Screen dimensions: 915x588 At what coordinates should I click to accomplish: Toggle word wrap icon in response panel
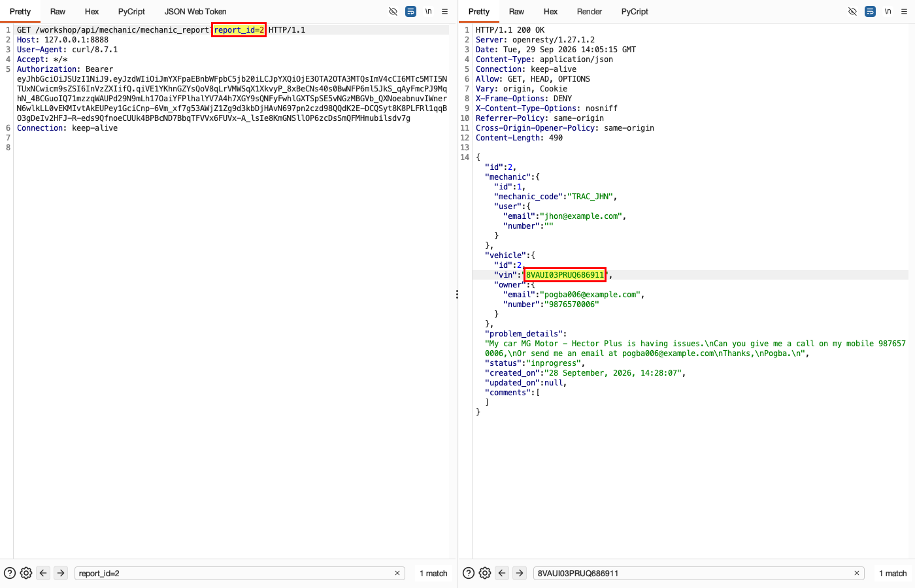(x=870, y=12)
